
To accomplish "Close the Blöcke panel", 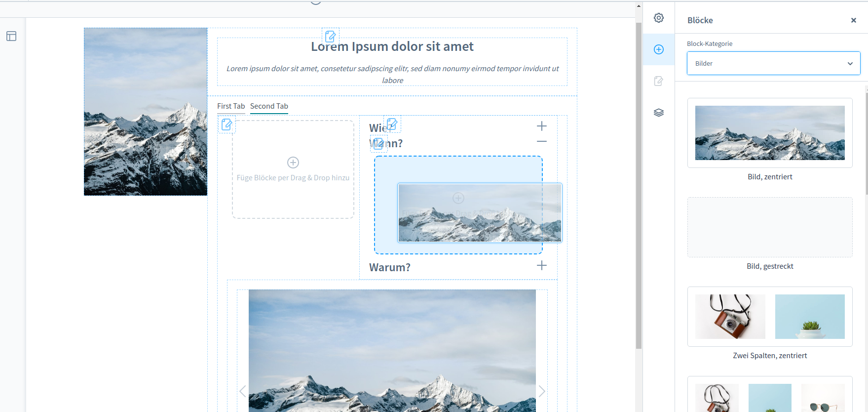I will coord(853,20).
